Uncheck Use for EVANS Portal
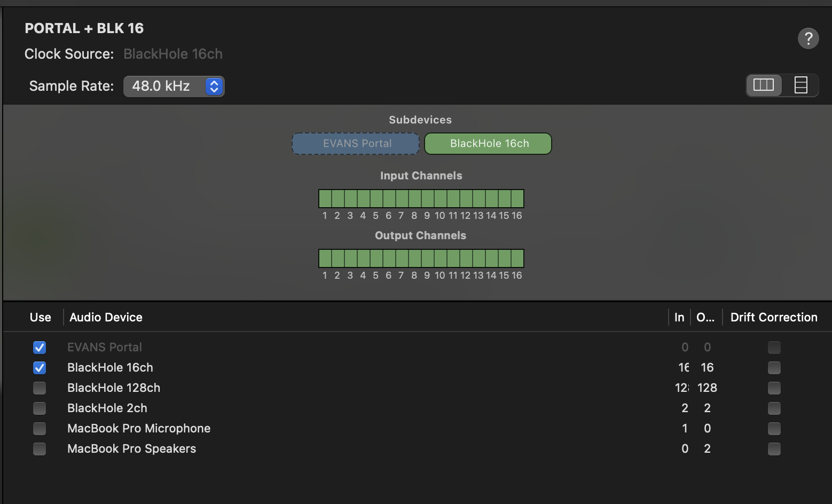832x504 pixels. pyautogui.click(x=40, y=348)
